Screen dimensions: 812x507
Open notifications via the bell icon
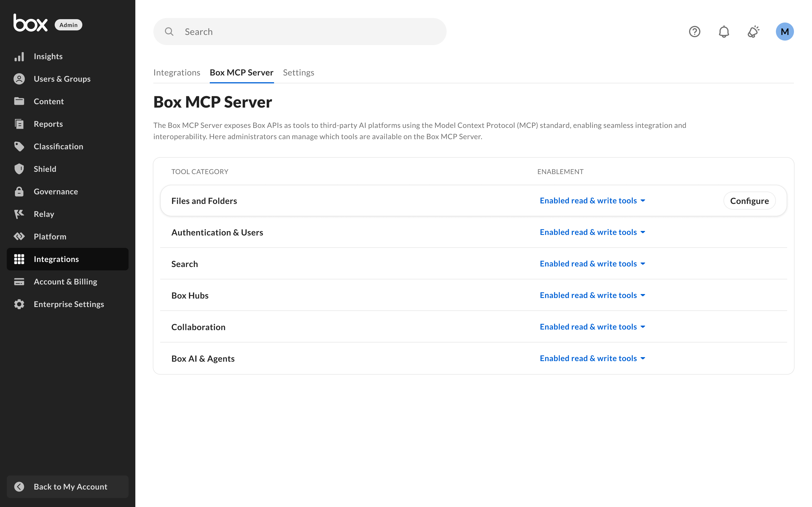click(724, 32)
